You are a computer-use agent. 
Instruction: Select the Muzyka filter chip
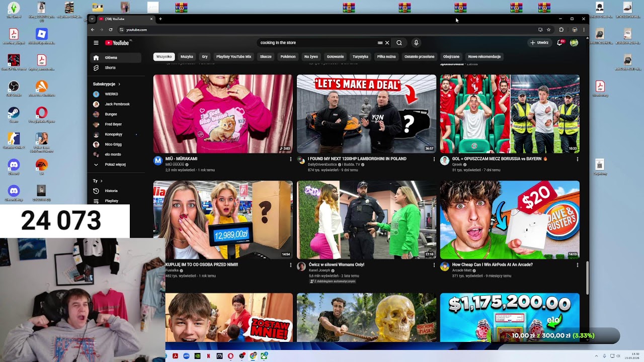click(187, 57)
